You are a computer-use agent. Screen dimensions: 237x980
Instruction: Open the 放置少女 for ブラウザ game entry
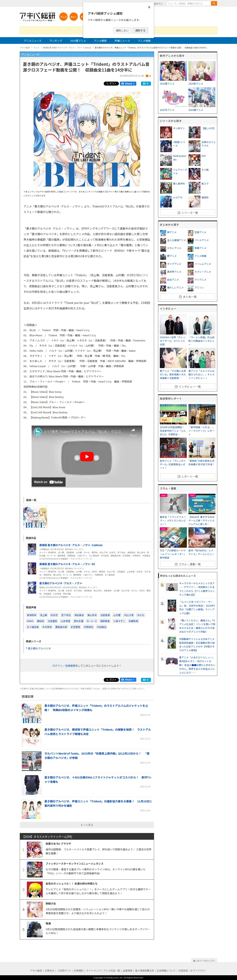tap(87, 849)
